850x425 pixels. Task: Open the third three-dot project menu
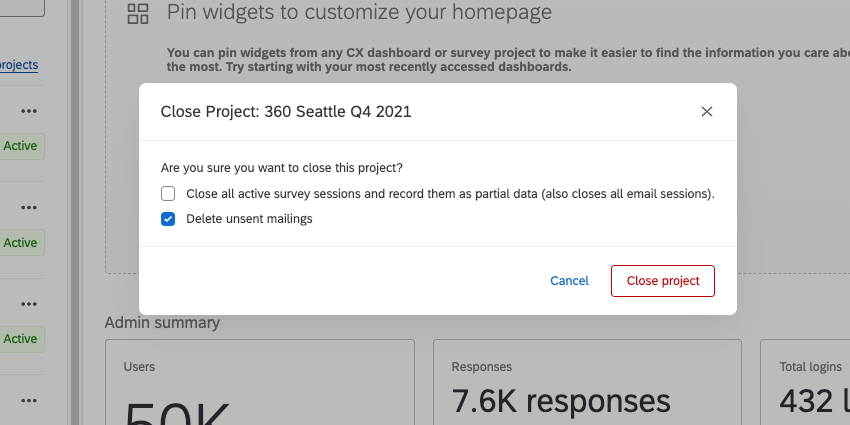coord(29,303)
